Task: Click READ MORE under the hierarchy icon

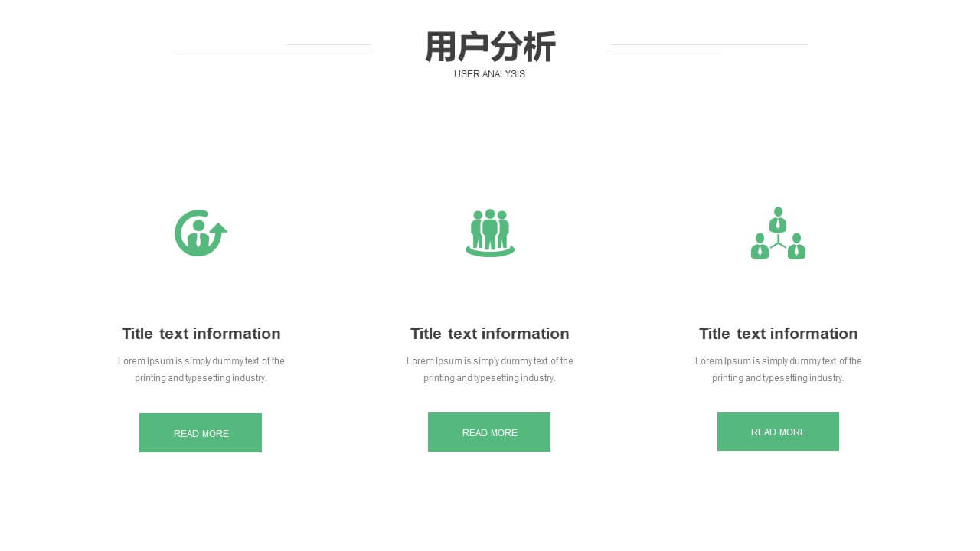Action: pos(778,432)
